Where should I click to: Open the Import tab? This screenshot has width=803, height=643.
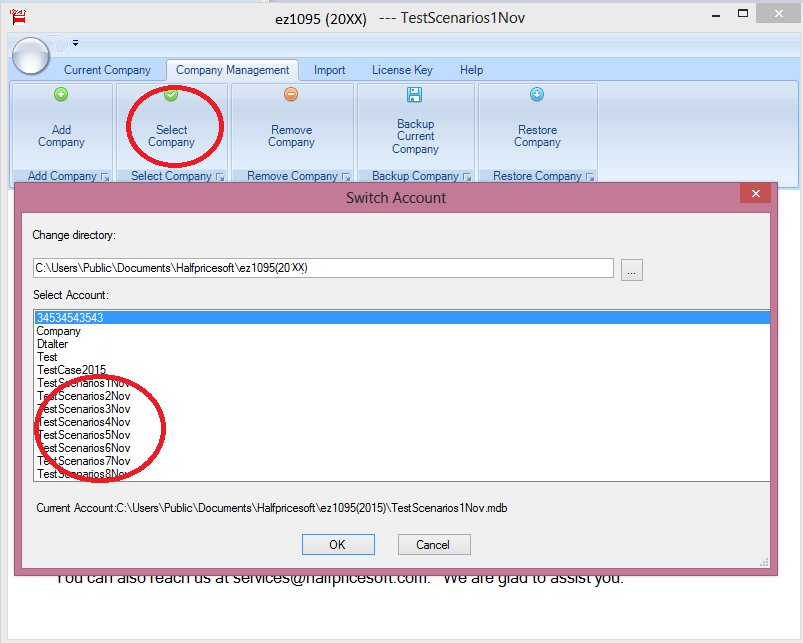click(x=329, y=70)
